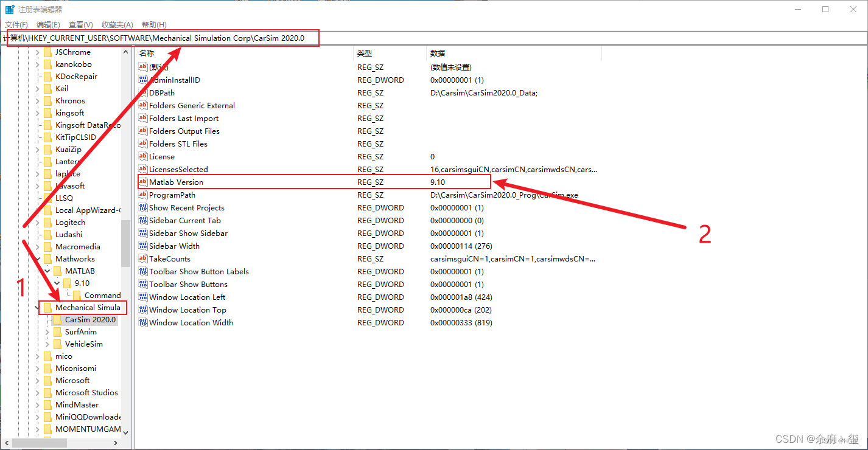This screenshot has width=868, height=450.
Task: Expand the Khronos tree node
Action: (38, 100)
